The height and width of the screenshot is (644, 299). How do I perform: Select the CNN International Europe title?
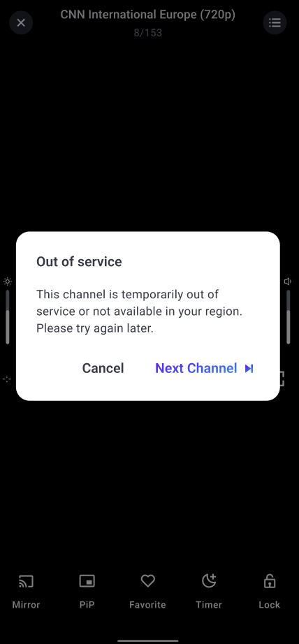pos(148,15)
